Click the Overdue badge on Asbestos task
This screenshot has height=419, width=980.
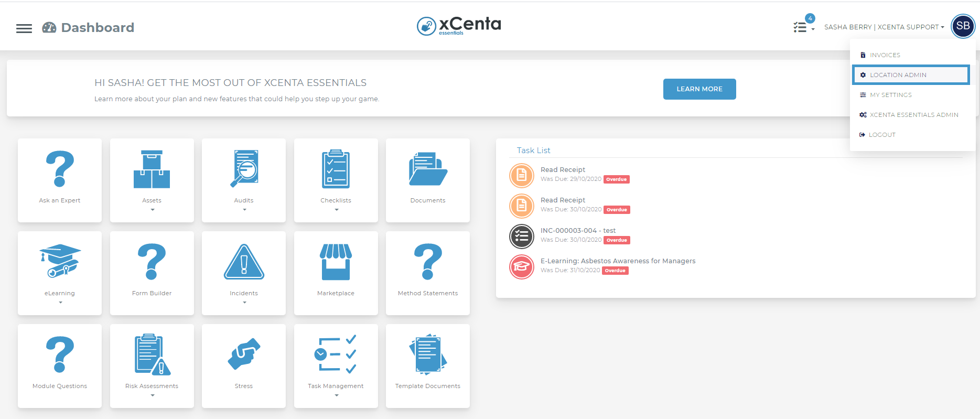coord(615,271)
